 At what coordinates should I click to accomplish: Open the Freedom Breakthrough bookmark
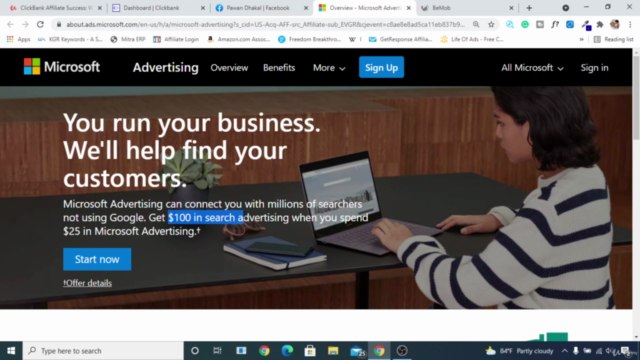pyautogui.click(x=309, y=39)
